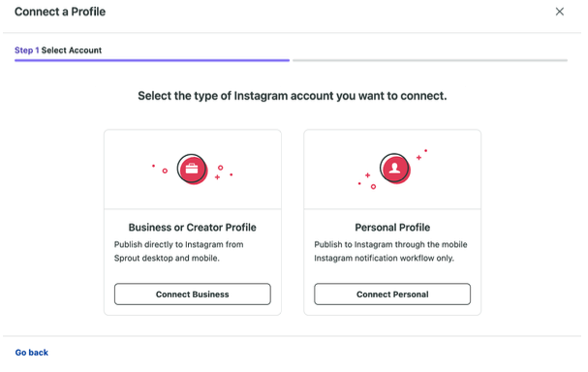Image resolution: width=588 pixels, height=372 pixels.
Task: Follow the Go back link
Action: (x=32, y=353)
